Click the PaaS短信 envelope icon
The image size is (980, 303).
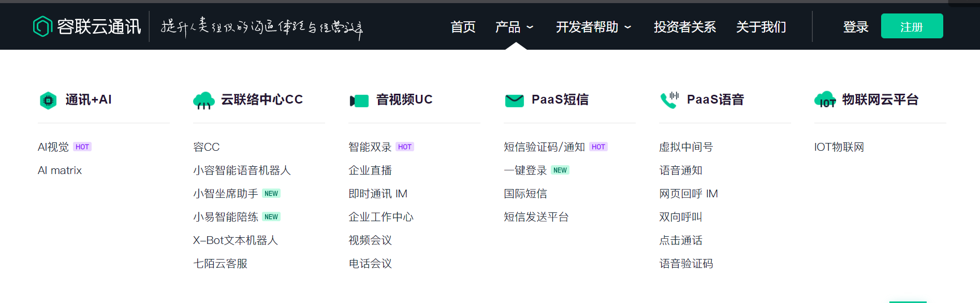(514, 100)
